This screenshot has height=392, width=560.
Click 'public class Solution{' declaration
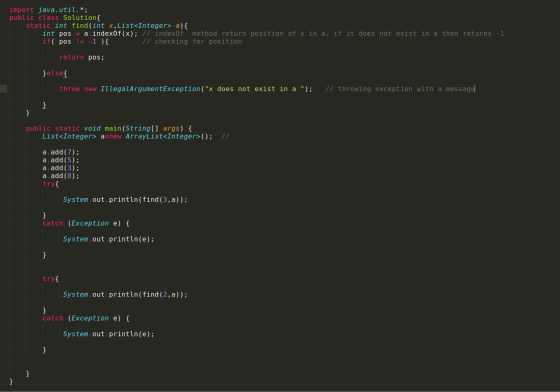click(x=55, y=17)
